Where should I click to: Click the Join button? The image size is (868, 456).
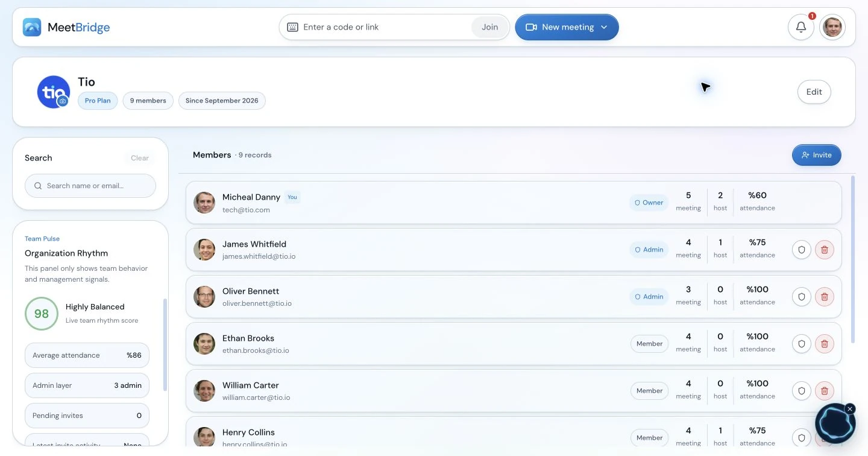tap(490, 27)
